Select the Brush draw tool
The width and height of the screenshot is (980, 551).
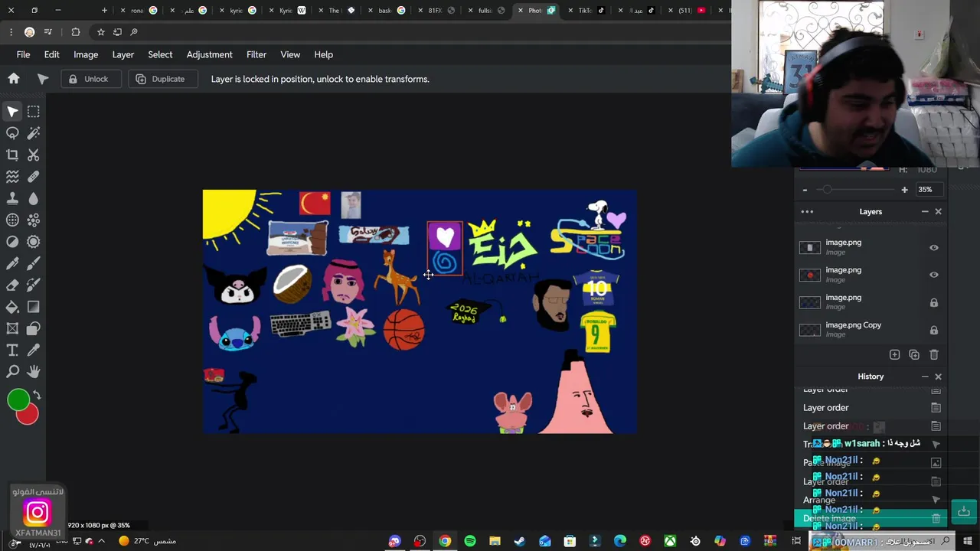tap(34, 263)
